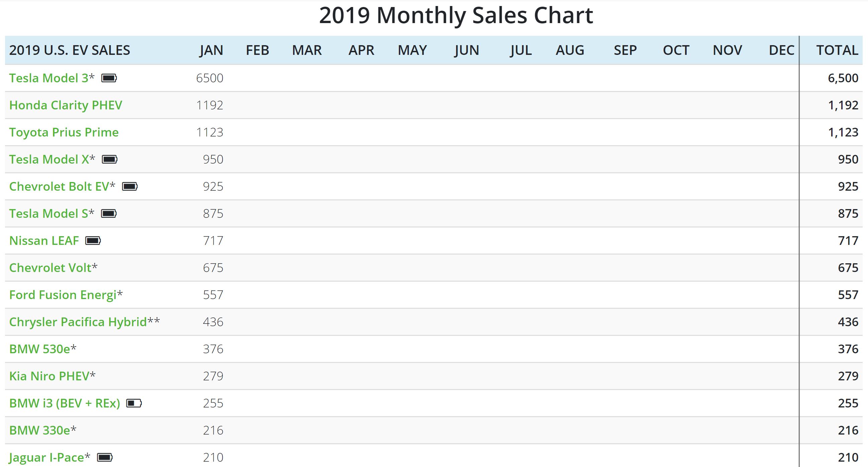Open the Chevrolet Volt link
The image size is (868, 467).
tap(50, 268)
